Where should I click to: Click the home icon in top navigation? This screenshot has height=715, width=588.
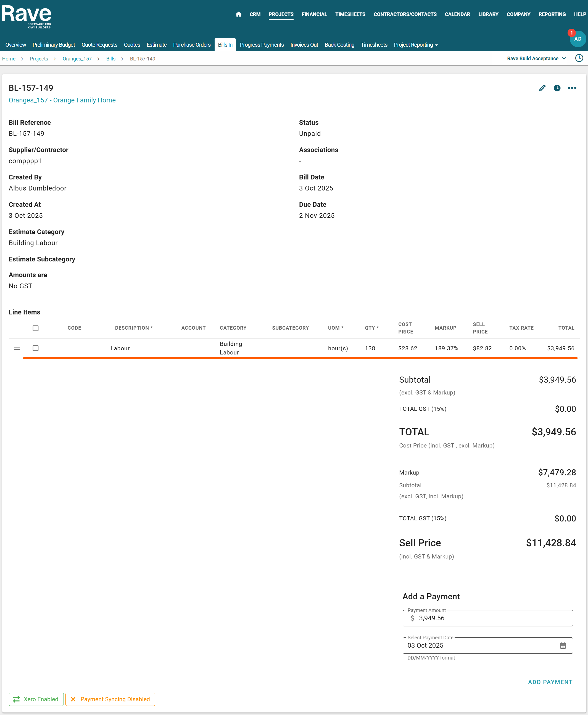[238, 14]
